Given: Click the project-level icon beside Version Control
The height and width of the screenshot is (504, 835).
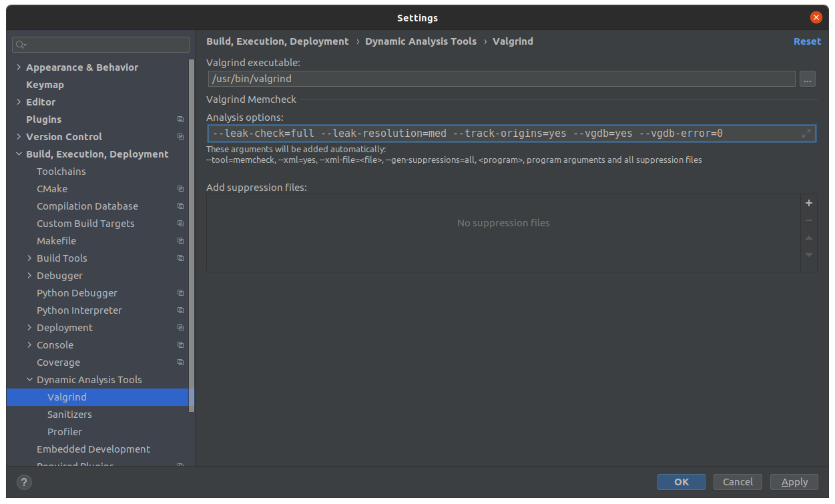Looking at the screenshot, I should 180,137.
